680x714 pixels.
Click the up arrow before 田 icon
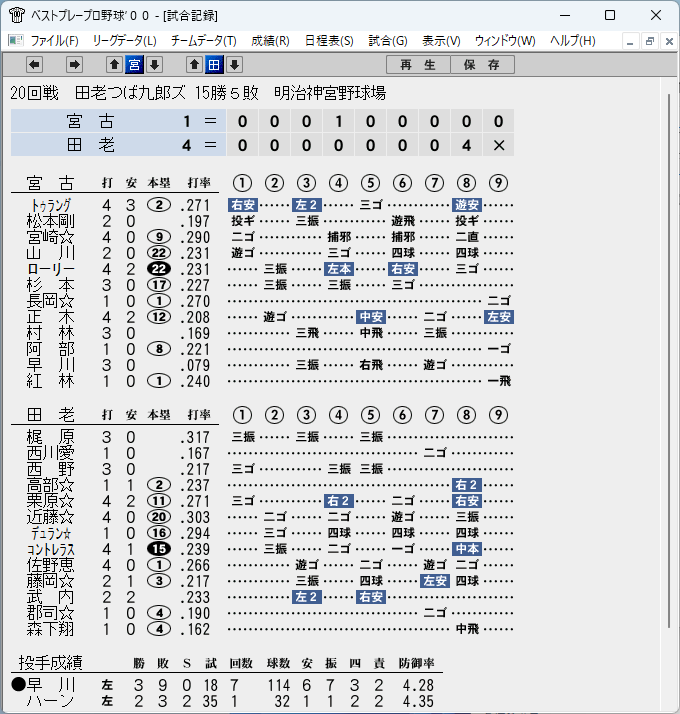click(x=194, y=65)
